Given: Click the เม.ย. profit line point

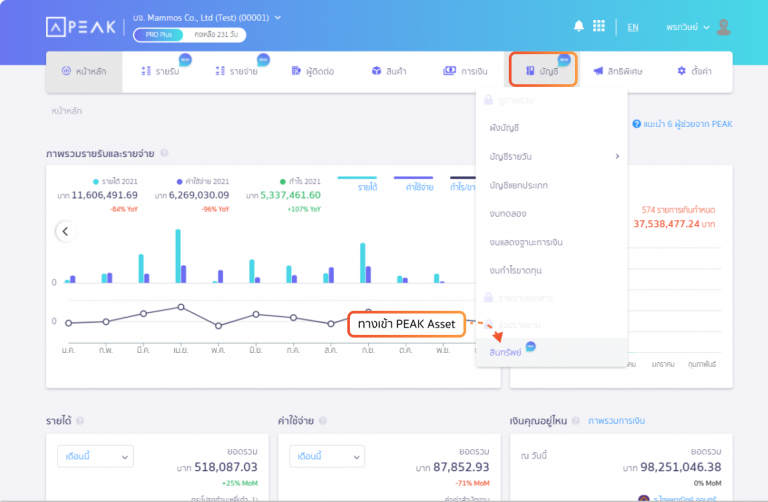Looking at the screenshot, I should (x=181, y=307).
